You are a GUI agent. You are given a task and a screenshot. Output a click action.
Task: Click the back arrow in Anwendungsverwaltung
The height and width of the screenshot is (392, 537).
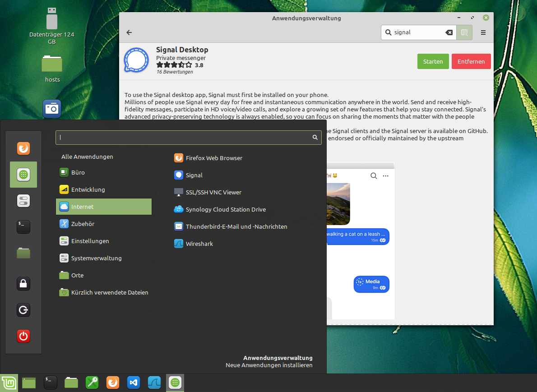[x=129, y=32]
